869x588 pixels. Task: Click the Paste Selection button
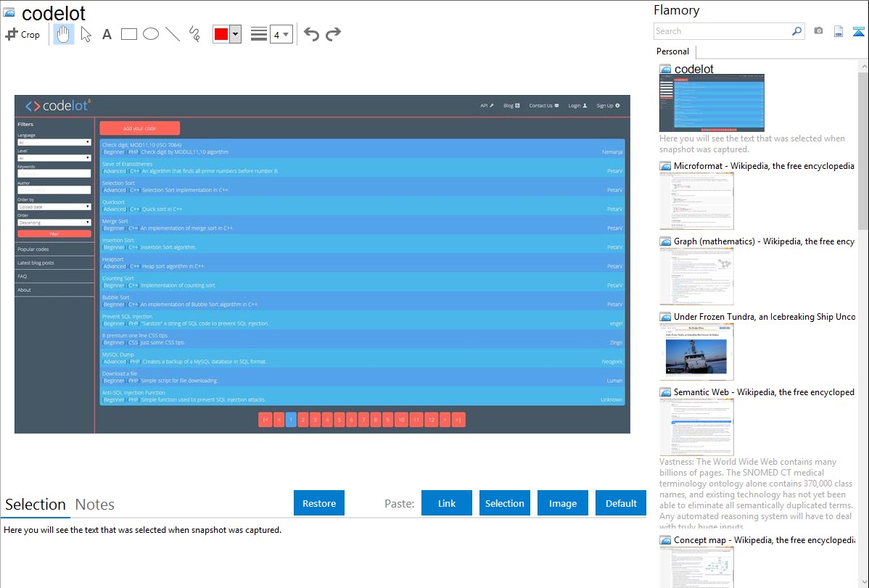505,503
